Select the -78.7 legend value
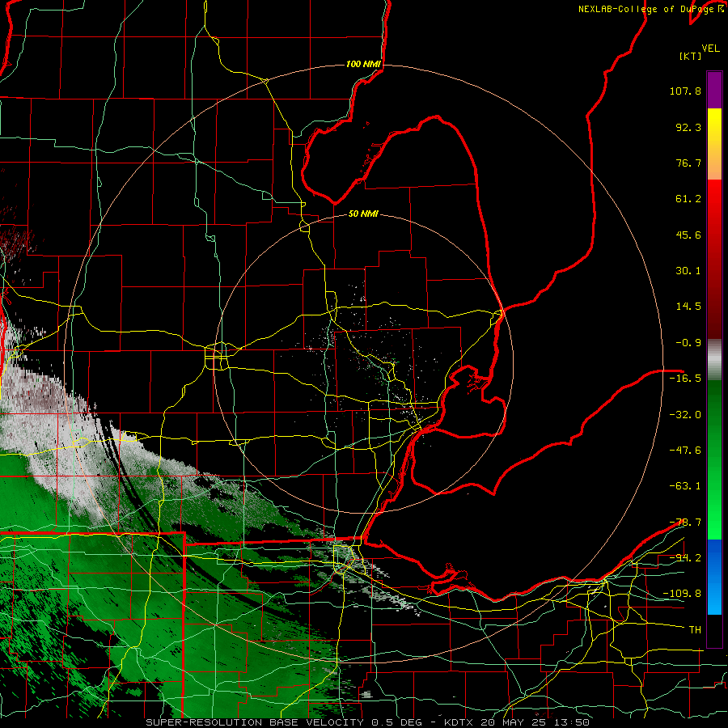This screenshot has height=728, width=728. point(685,523)
